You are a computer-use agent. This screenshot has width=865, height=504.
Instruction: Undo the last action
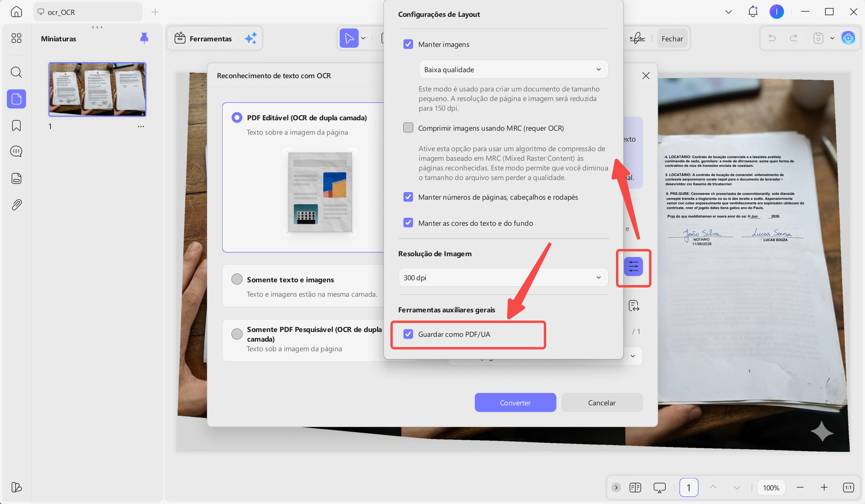click(772, 38)
